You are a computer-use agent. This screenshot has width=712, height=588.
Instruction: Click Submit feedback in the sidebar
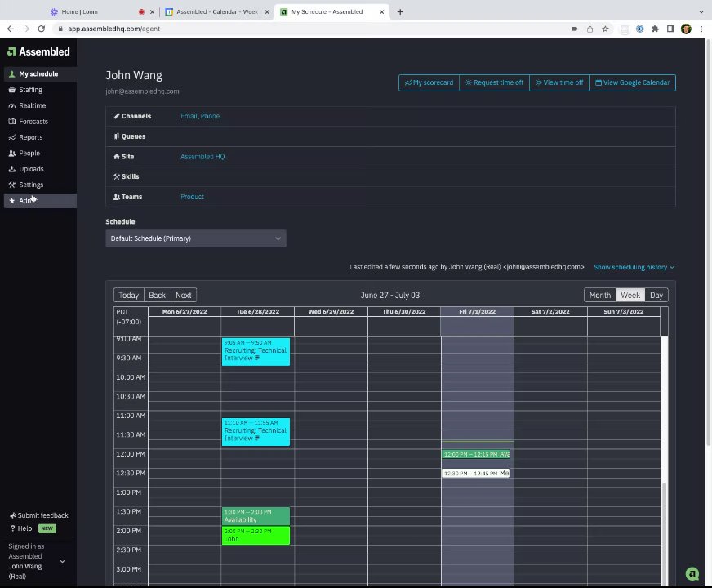(x=39, y=515)
